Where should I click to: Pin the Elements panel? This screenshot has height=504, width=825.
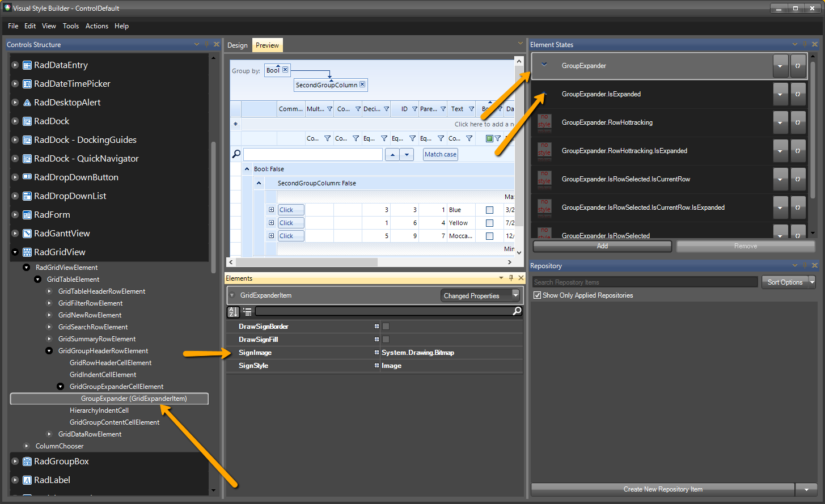pyautogui.click(x=511, y=278)
